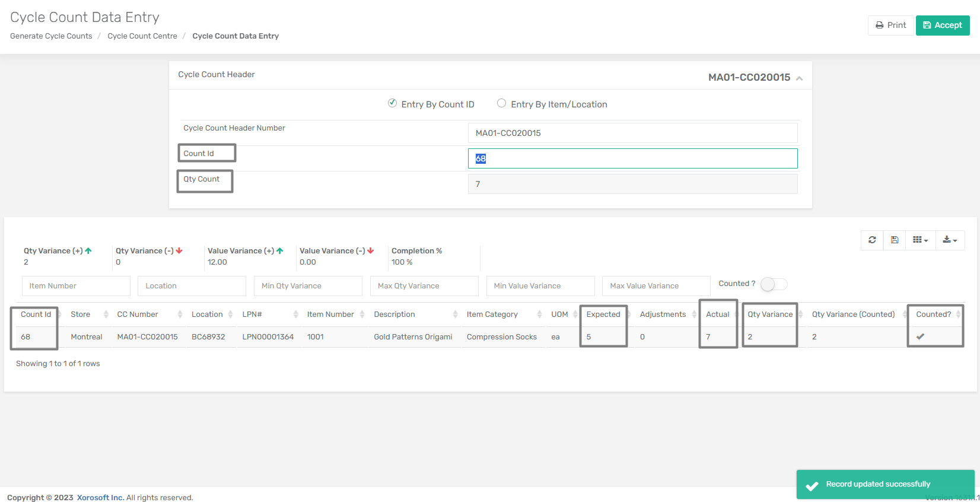Open Generate Cycle Counts breadcrumb
The height and width of the screenshot is (502, 980).
(51, 36)
